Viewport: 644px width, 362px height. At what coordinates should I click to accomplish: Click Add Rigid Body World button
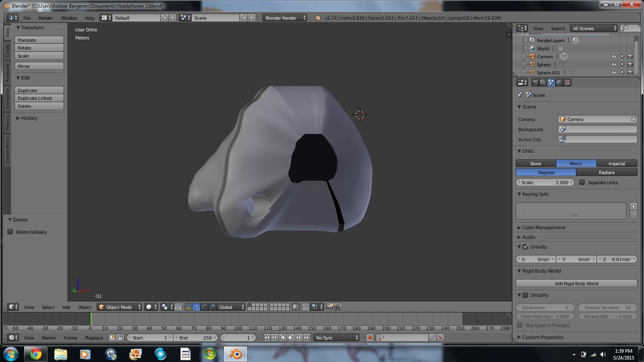coord(576,283)
